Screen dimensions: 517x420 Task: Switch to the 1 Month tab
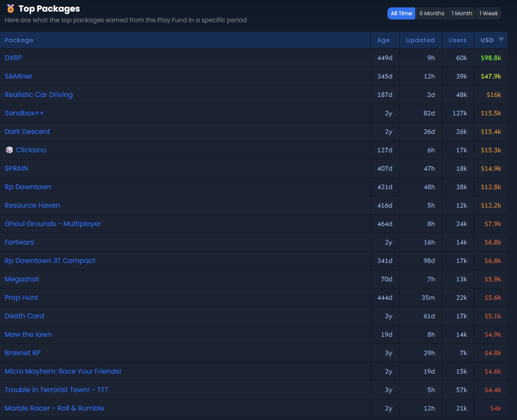pos(462,14)
